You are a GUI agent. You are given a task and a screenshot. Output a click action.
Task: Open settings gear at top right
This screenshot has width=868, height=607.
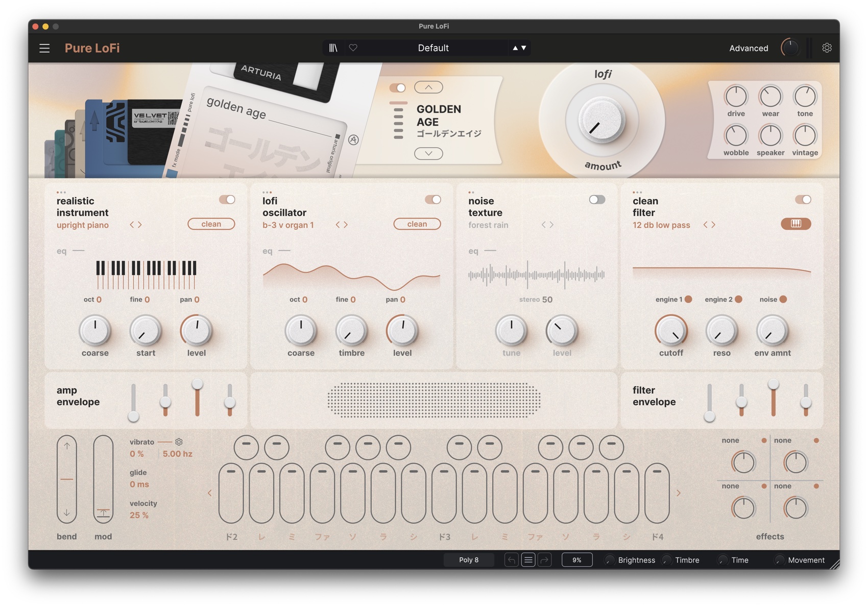(x=827, y=48)
